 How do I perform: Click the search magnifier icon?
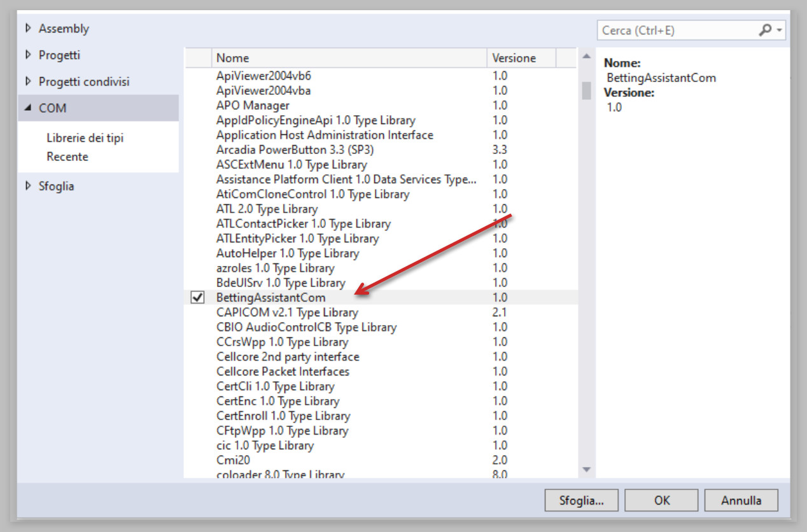click(766, 30)
